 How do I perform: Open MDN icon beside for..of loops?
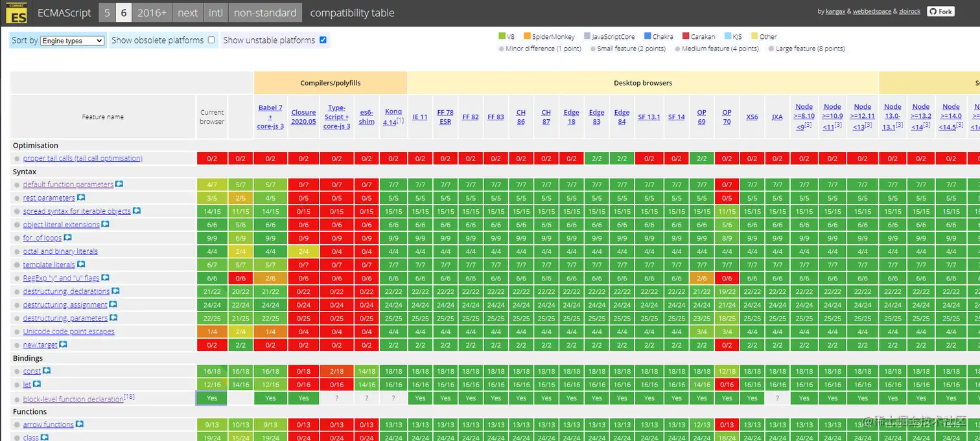click(67, 238)
